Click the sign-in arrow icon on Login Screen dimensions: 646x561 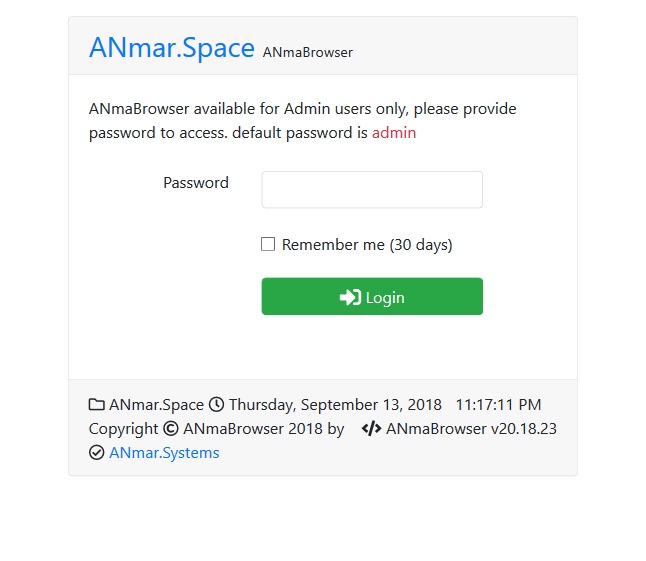point(350,297)
